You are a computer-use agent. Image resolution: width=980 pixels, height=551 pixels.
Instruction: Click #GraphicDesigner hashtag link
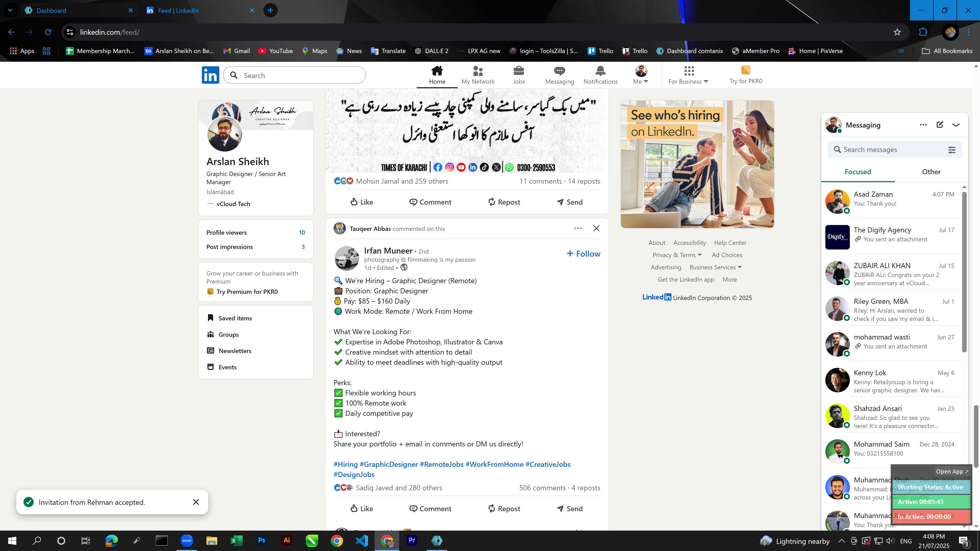point(388,464)
